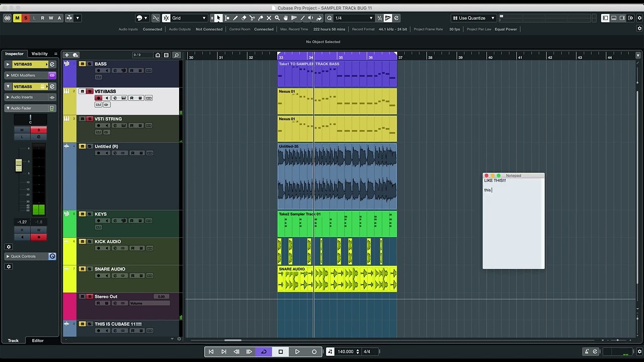Select the Comp hand tool
This screenshot has width=644, height=362.
point(286,18)
